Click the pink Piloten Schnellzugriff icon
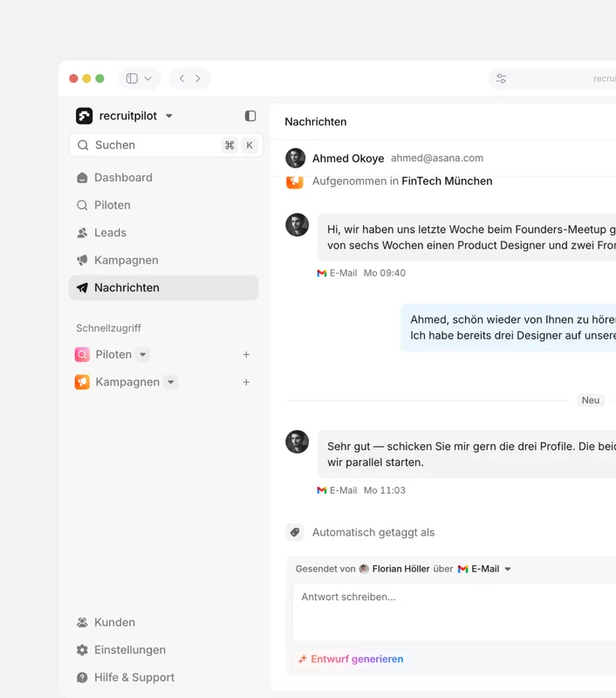The height and width of the screenshot is (698, 616). coord(82,355)
